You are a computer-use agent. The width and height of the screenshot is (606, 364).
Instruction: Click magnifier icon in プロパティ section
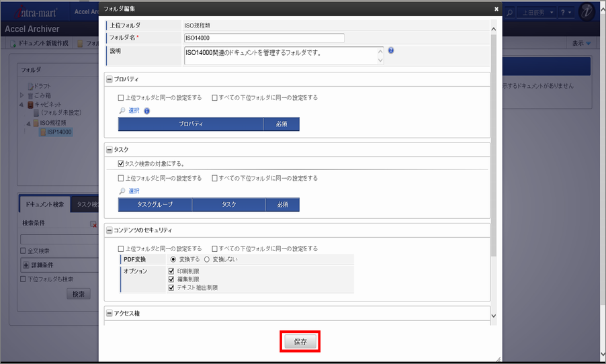[122, 111]
